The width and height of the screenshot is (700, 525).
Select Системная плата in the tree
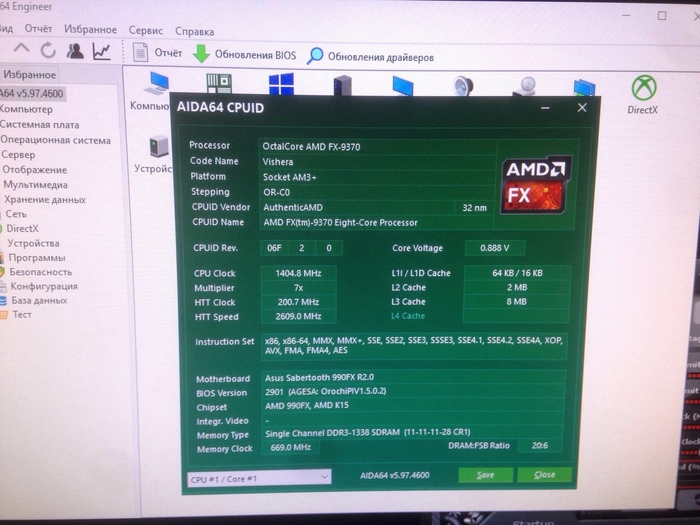pyautogui.click(x=39, y=125)
